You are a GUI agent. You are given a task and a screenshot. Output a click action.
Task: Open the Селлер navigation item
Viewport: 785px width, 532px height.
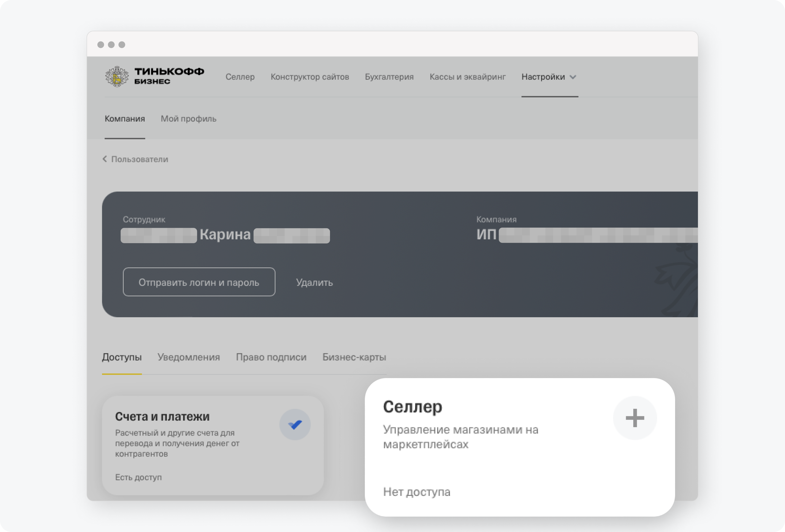[x=240, y=77]
